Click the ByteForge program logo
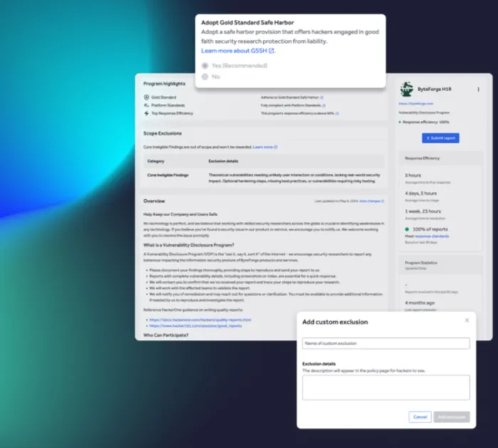 (406, 90)
